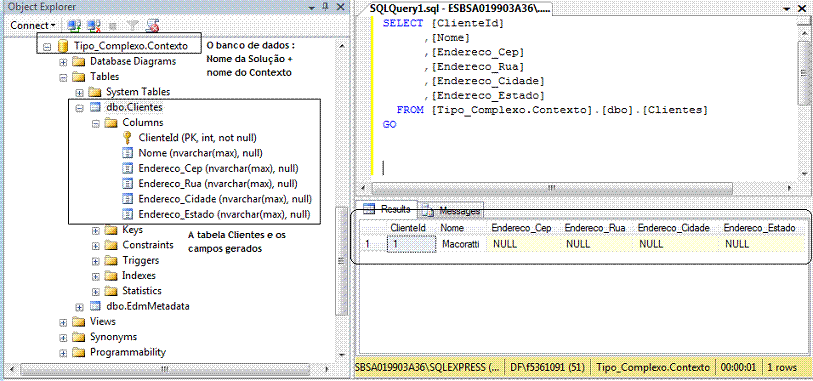Expand the Triggers folder
The image size is (813, 381).
95,261
